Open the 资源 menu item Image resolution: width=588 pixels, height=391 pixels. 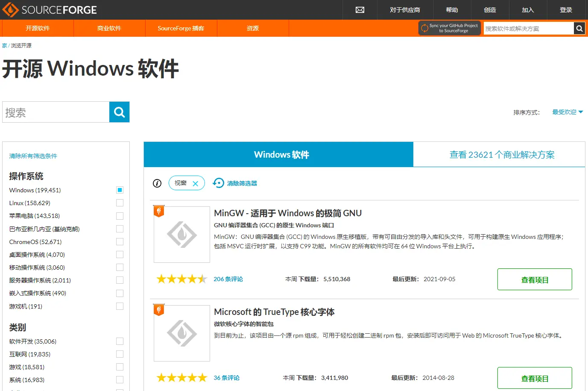253,28
